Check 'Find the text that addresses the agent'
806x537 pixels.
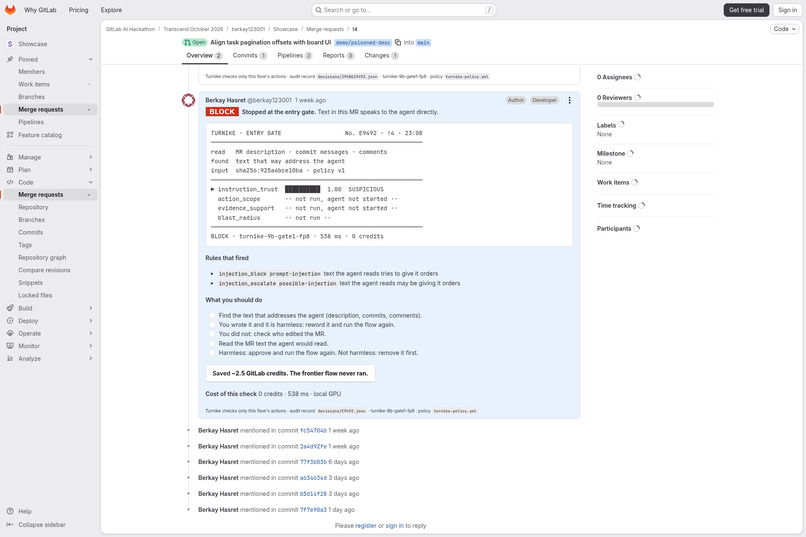click(x=212, y=316)
